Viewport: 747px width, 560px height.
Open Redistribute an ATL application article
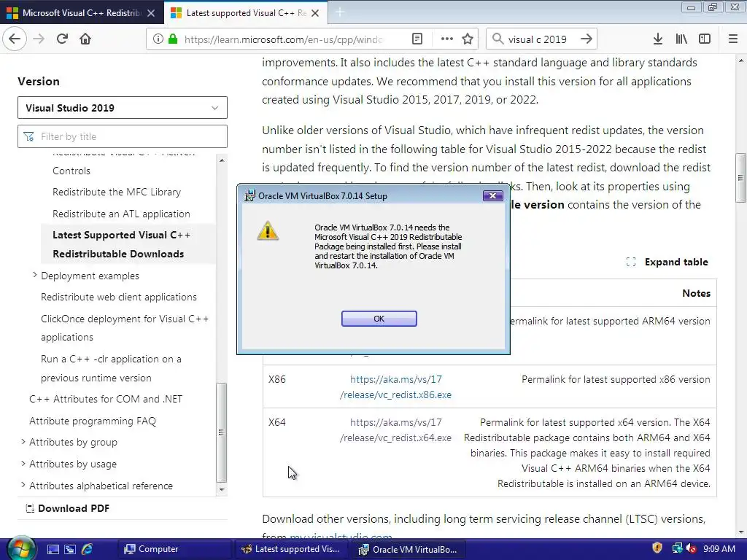pos(121,214)
